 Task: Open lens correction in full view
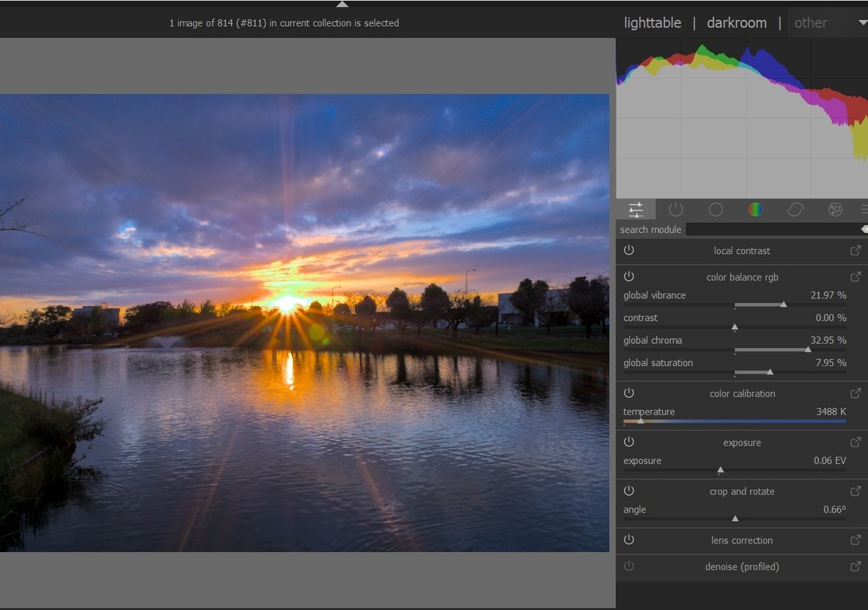click(x=856, y=540)
